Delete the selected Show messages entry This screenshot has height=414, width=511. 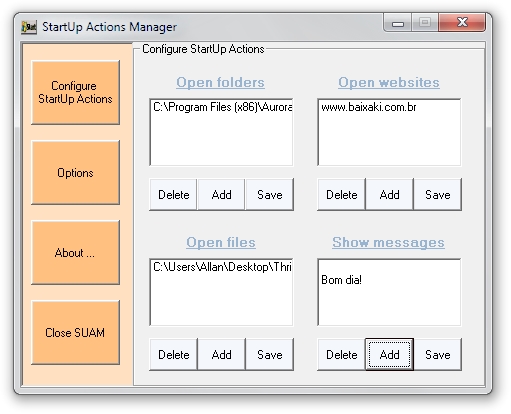click(341, 355)
